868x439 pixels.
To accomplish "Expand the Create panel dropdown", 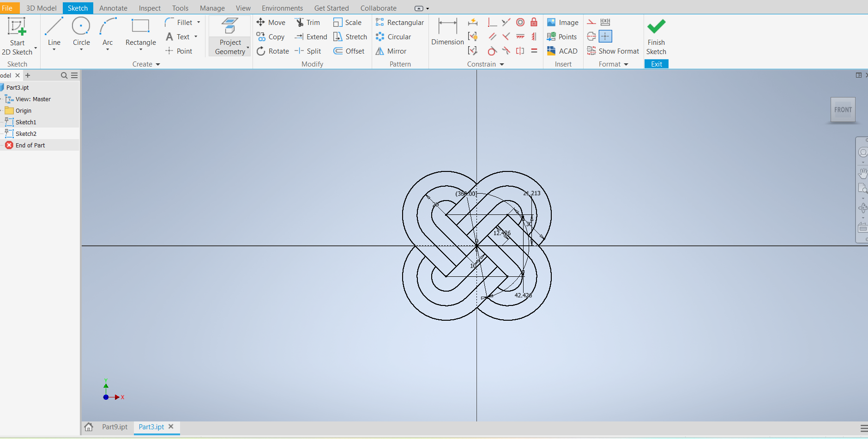I will [157, 64].
